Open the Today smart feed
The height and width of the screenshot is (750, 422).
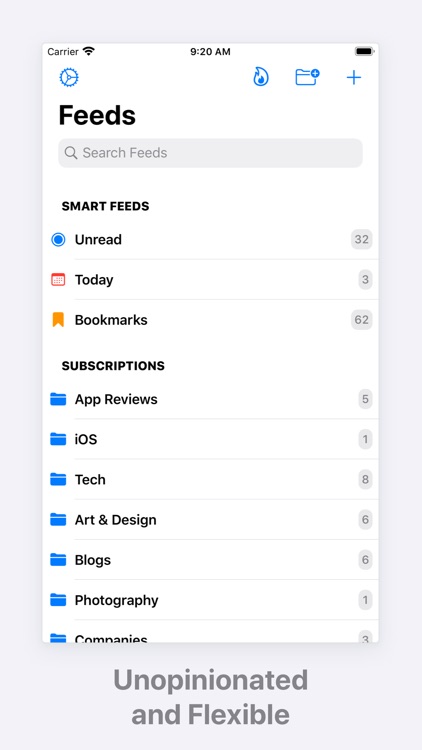(211, 280)
